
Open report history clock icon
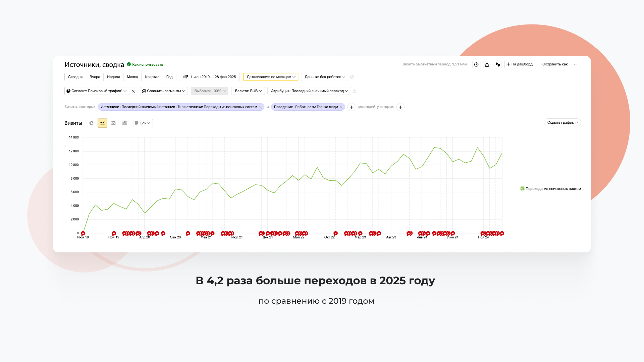476,64
